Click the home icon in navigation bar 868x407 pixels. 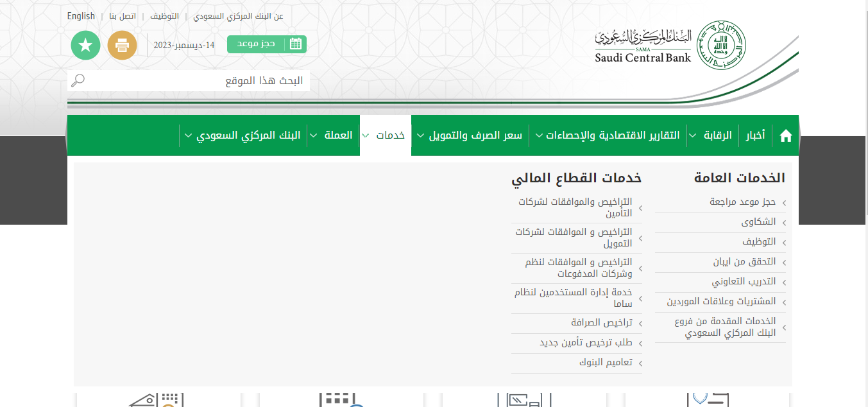[785, 135]
